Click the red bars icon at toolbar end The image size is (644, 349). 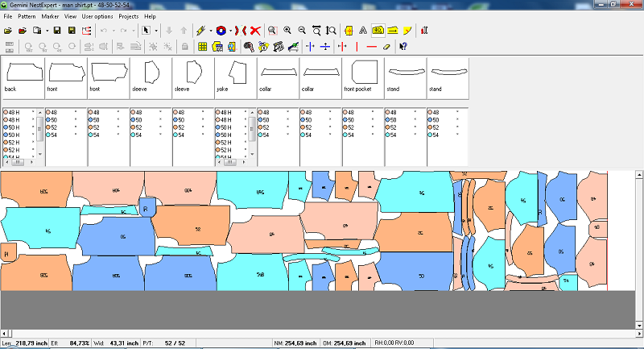(x=424, y=31)
